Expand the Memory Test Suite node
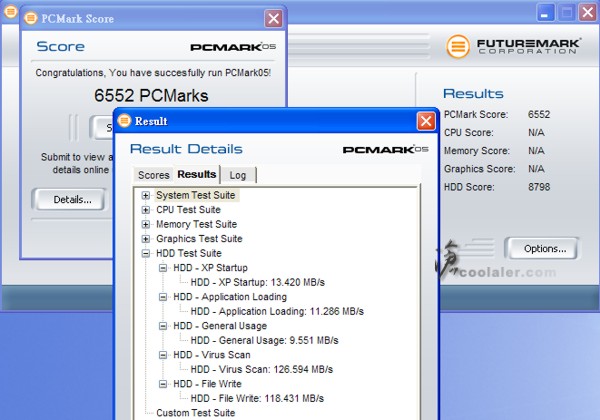 tap(146, 225)
